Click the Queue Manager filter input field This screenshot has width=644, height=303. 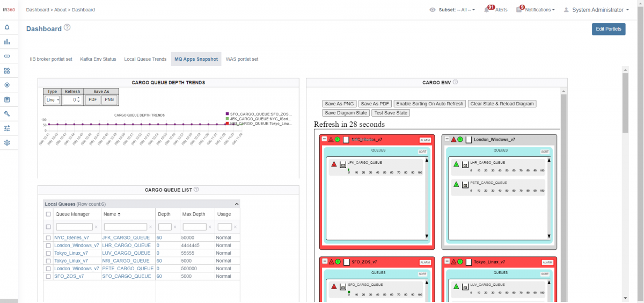click(74, 227)
